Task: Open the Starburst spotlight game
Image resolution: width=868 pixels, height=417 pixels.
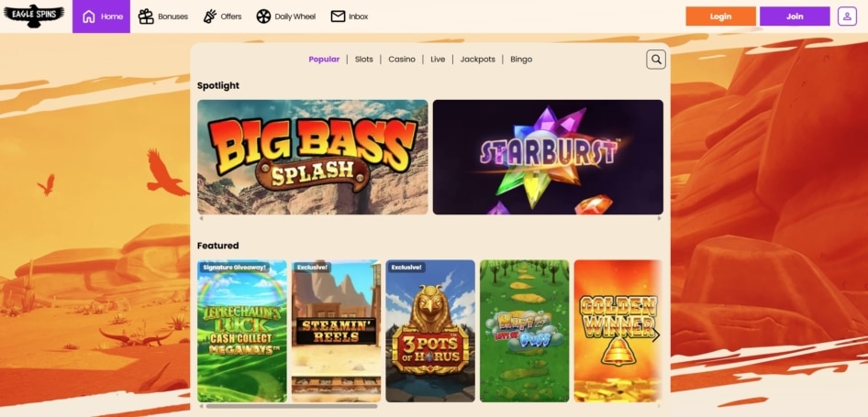Action: click(548, 157)
